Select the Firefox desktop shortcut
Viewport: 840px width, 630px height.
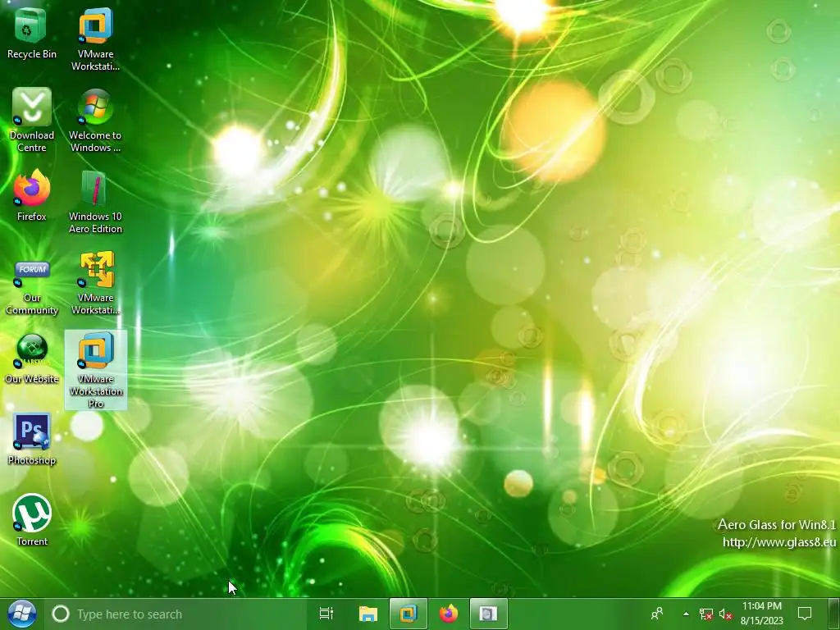click(x=32, y=195)
